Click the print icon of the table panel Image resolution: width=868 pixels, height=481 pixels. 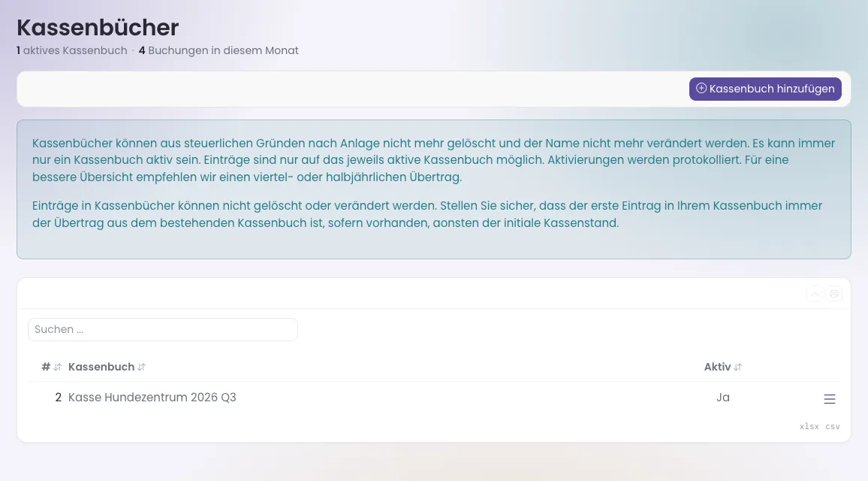coord(833,294)
